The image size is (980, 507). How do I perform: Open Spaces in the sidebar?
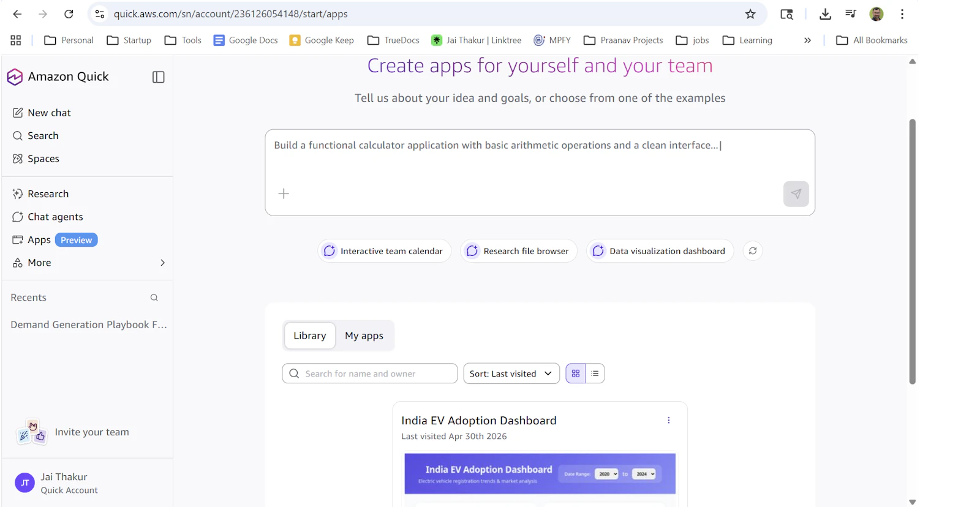36,159
